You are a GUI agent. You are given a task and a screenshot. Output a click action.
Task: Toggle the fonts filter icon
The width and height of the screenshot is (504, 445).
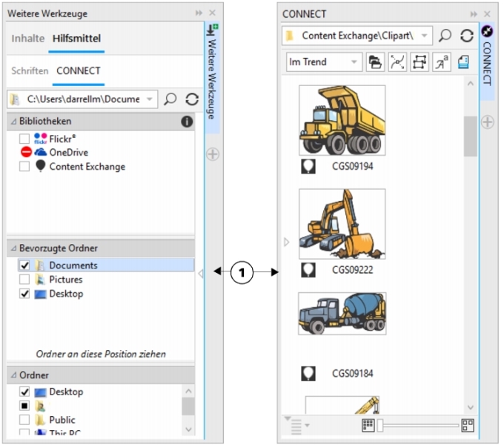click(442, 62)
